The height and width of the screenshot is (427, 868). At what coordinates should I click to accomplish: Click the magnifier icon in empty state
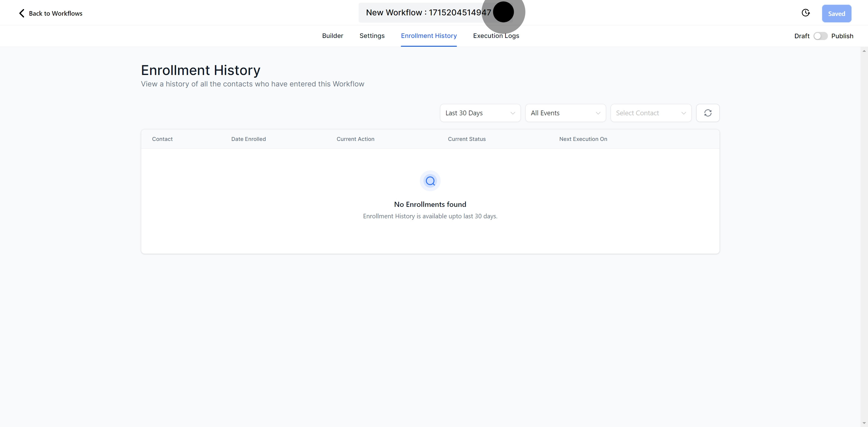(x=430, y=181)
